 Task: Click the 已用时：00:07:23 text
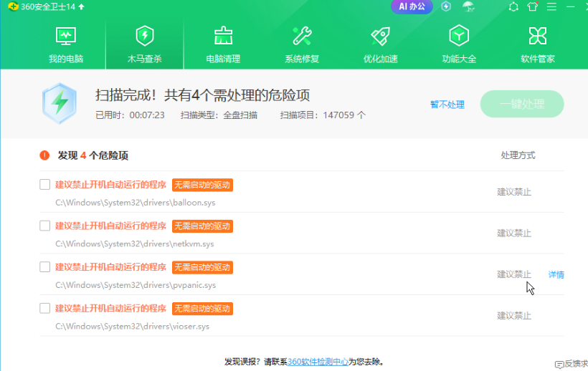[x=130, y=115]
